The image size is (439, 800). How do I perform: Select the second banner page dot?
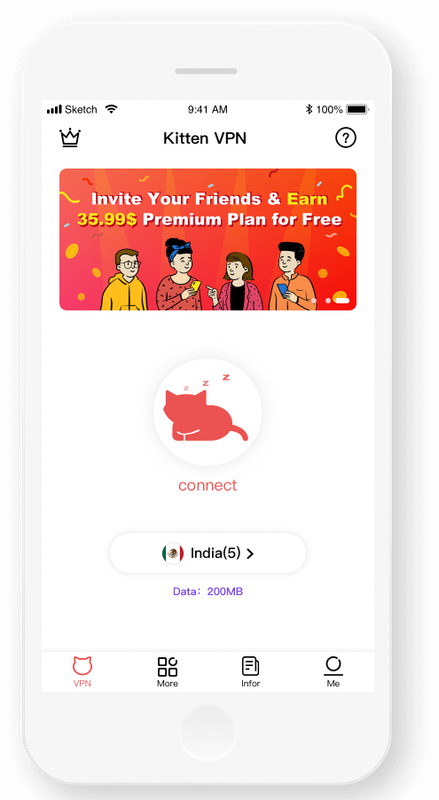click(328, 301)
